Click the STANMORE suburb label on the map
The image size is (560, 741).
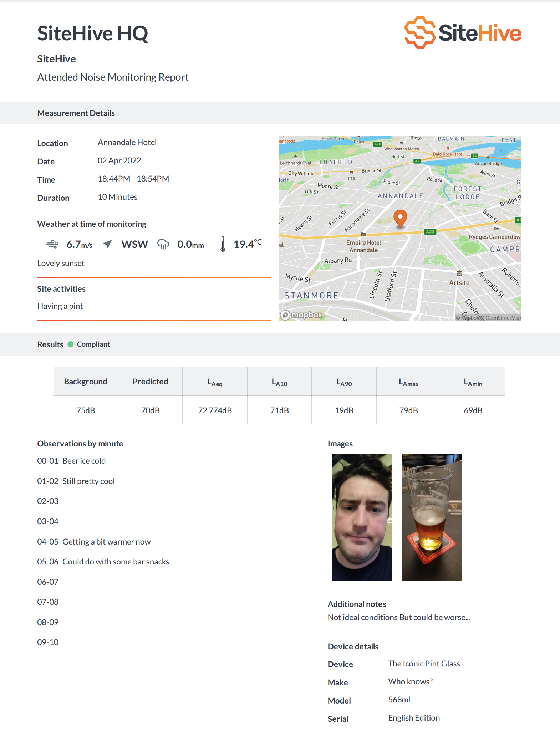pos(311,296)
